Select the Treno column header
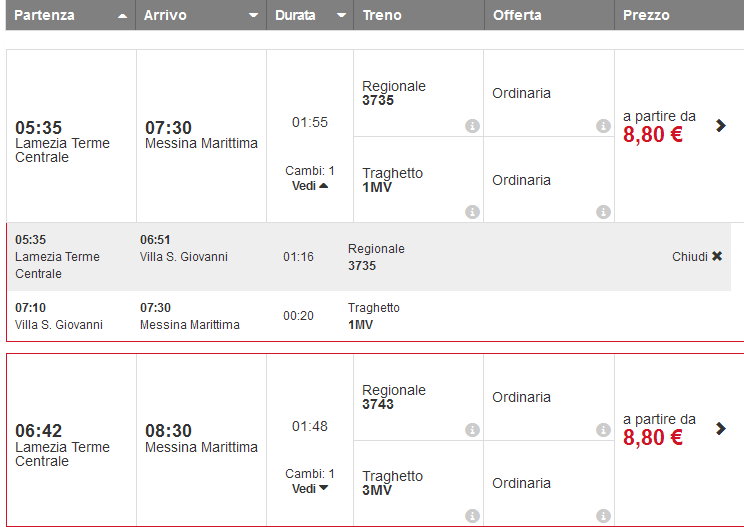This screenshot has height=527, width=744. pos(383,16)
